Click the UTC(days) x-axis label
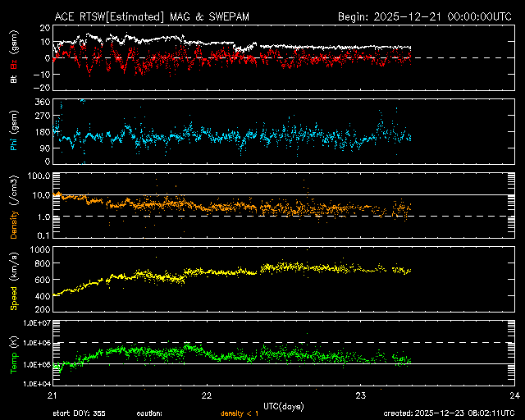The height and width of the screenshot is (420, 525). point(283,404)
